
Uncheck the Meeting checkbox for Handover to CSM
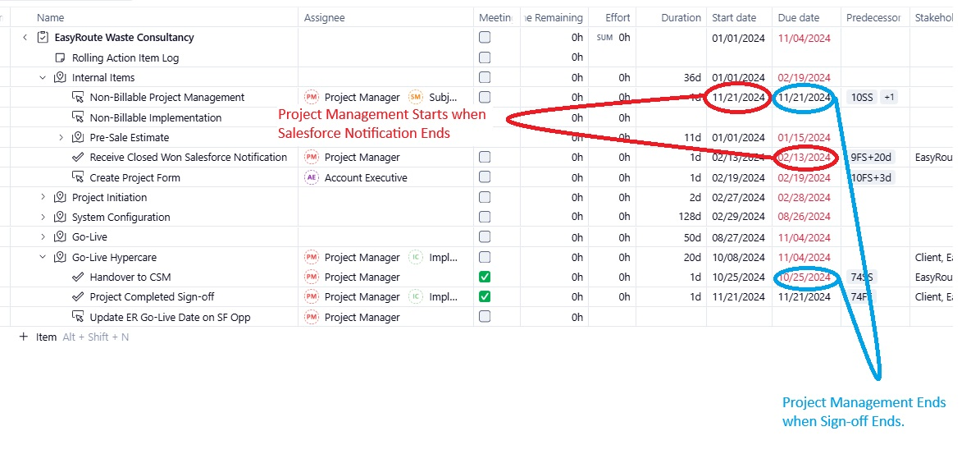pyautogui.click(x=485, y=277)
